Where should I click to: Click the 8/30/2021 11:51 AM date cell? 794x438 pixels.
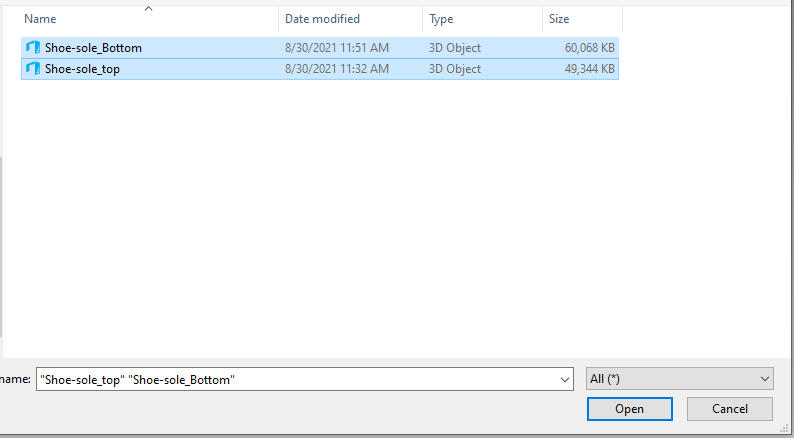tap(337, 48)
